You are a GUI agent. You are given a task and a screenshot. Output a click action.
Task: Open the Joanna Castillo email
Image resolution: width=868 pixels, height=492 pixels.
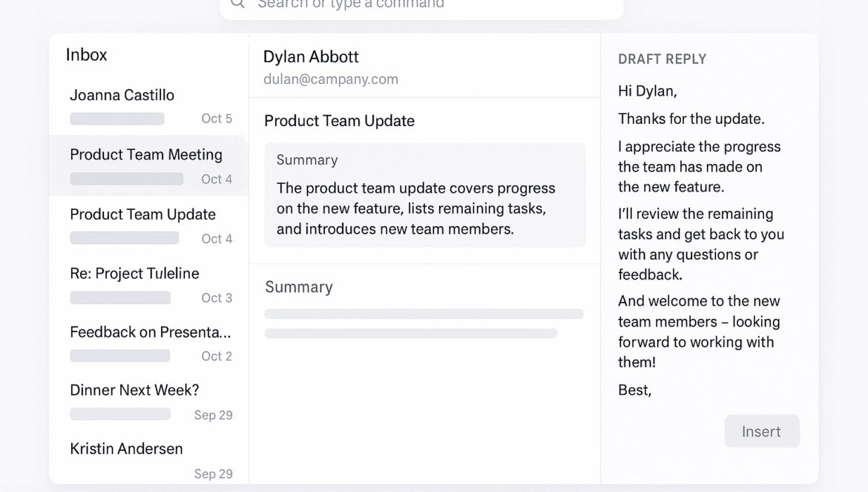(x=148, y=105)
